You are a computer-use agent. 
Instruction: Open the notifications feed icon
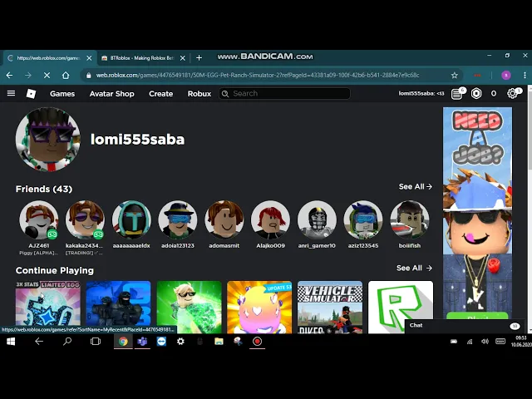(457, 94)
